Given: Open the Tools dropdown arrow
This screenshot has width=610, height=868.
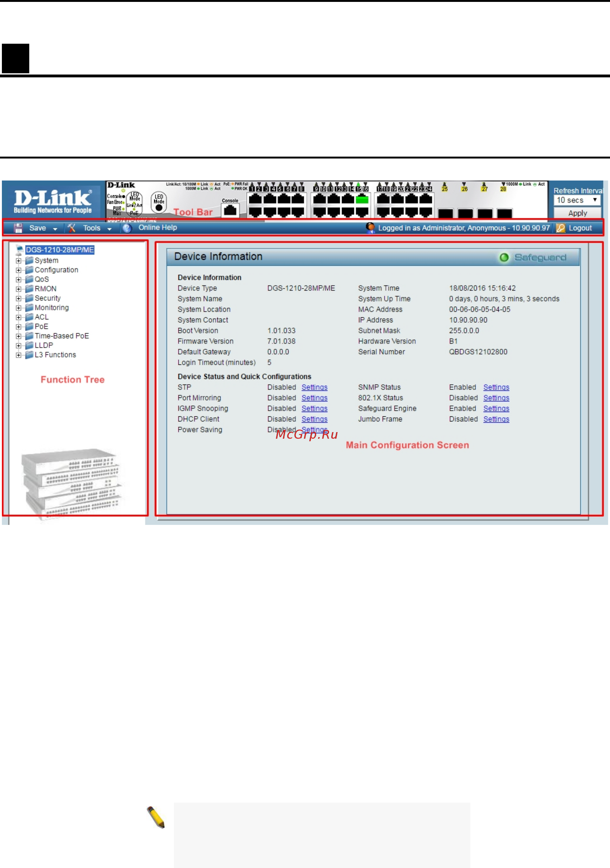Looking at the screenshot, I should point(109,229).
